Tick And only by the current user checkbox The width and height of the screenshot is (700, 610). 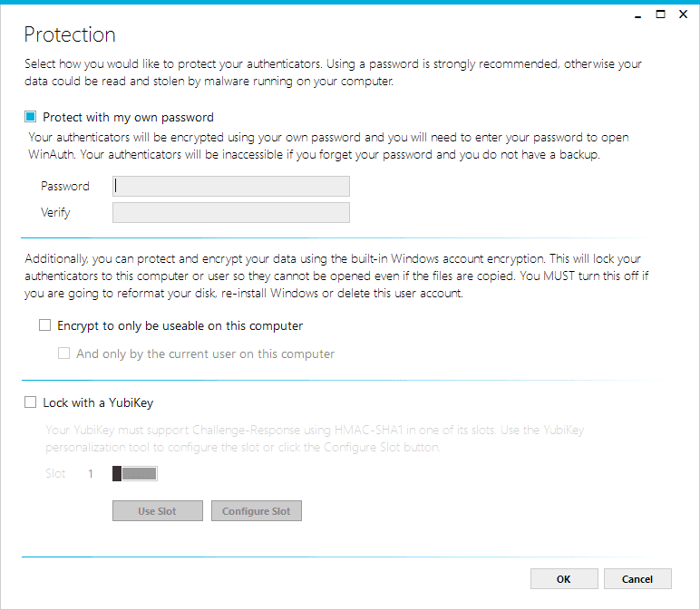(63, 353)
